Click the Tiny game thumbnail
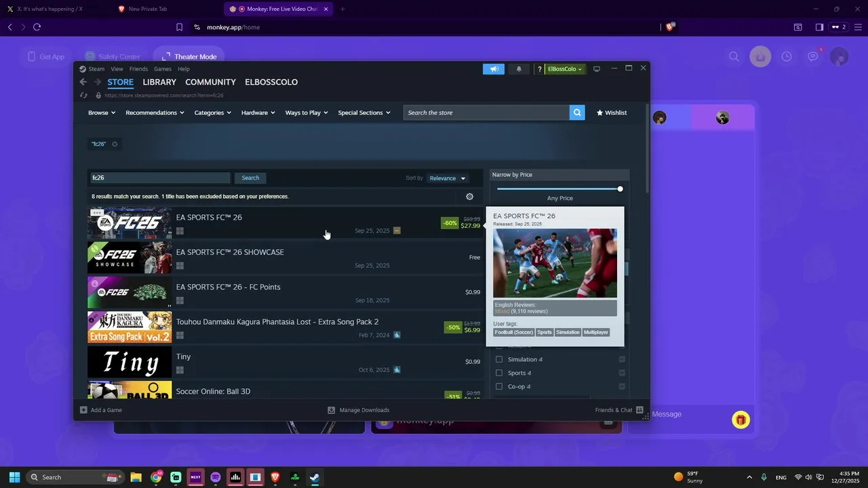Screen dimensions: 868x488 tap(130, 362)
